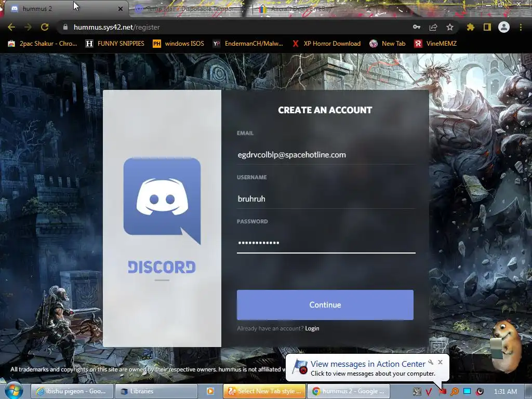Focus the address bar showing hummus.sys42.net/register
This screenshot has width=532, height=399.
234,27
